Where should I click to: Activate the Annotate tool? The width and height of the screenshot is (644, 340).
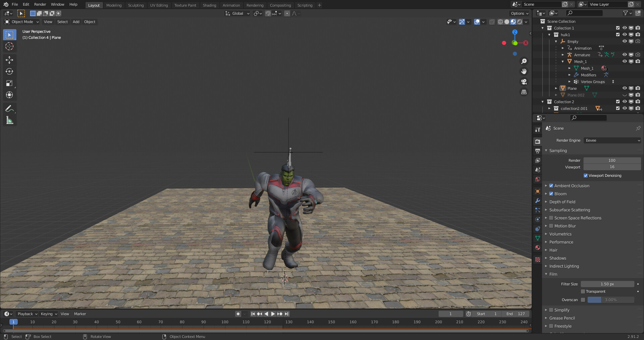pyautogui.click(x=9, y=109)
